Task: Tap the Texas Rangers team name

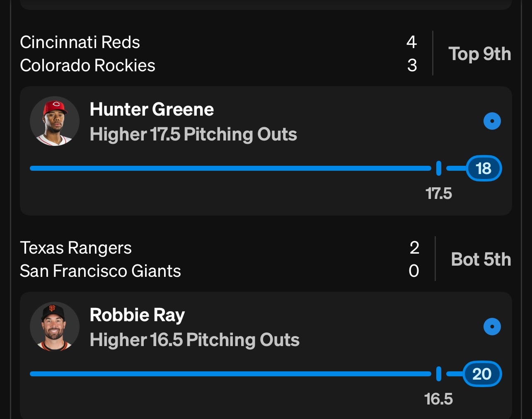Action: [76, 248]
